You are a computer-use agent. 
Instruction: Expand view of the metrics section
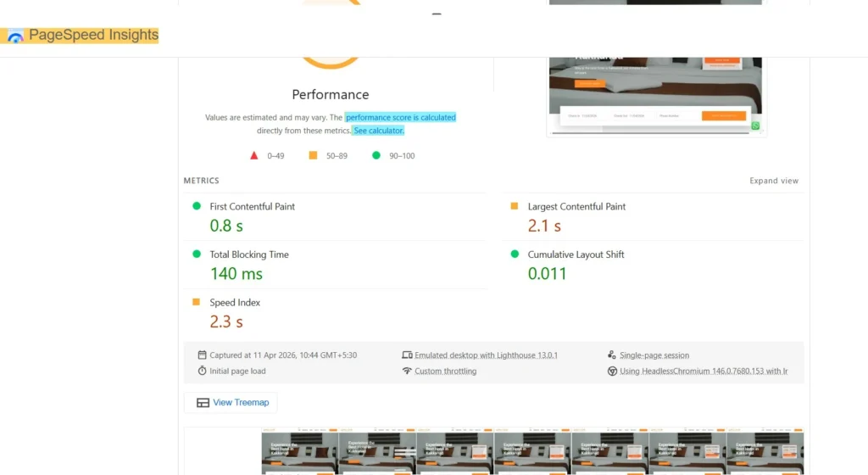[x=773, y=181]
